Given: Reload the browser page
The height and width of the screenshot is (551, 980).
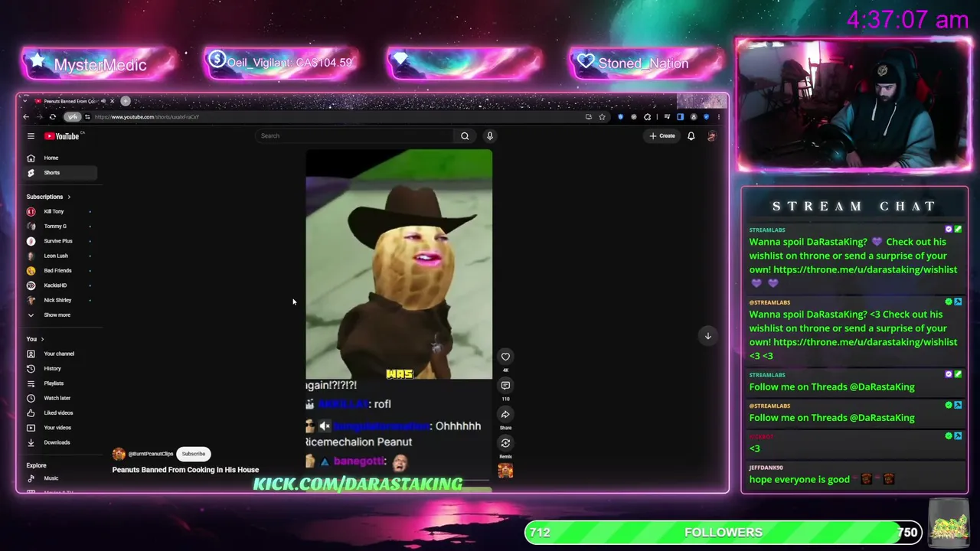Looking at the screenshot, I should coord(52,117).
